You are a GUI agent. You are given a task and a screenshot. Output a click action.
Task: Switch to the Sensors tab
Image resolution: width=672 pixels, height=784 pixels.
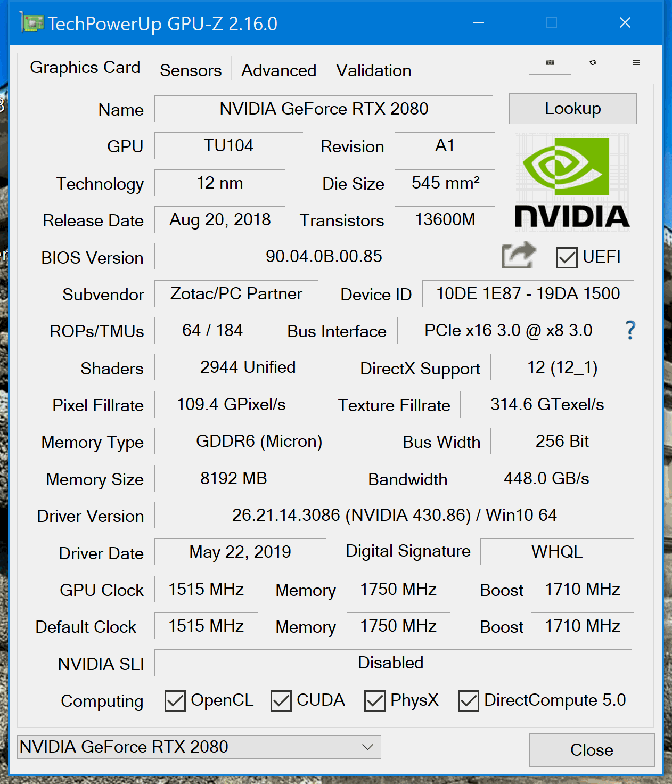[191, 70]
